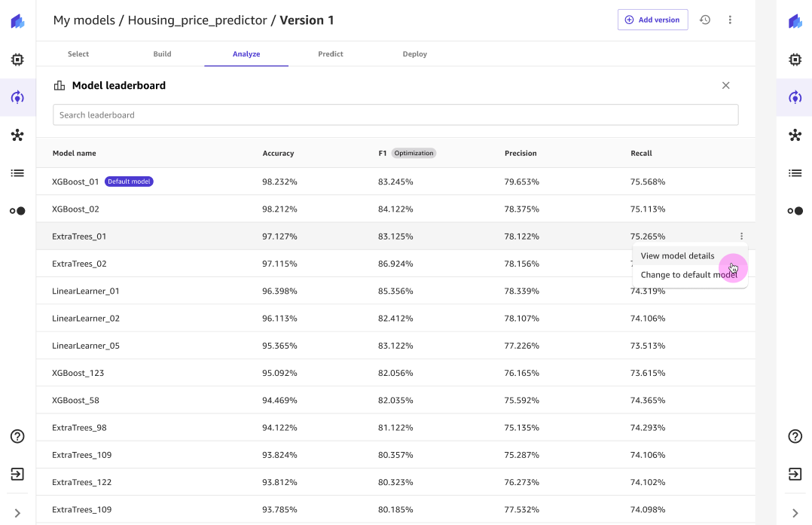The height and width of the screenshot is (525, 812).
Task: Expand the left sidebar with chevron
Action: (17, 513)
